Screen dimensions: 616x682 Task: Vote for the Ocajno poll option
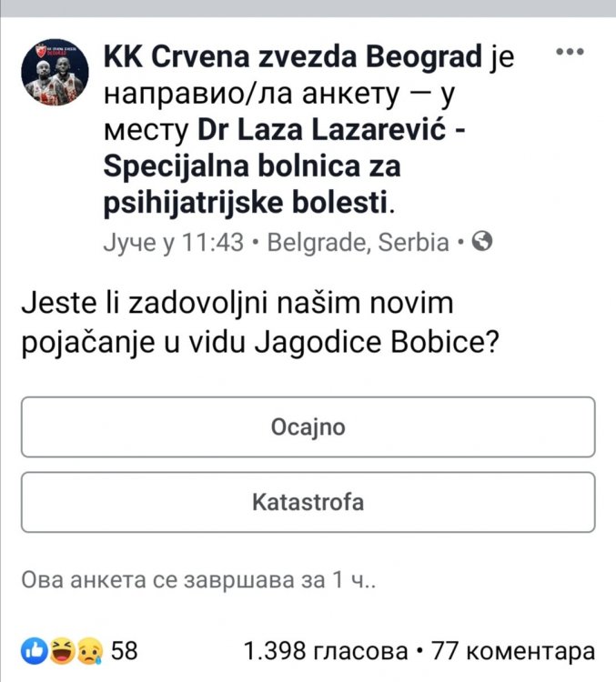coord(308,426)
